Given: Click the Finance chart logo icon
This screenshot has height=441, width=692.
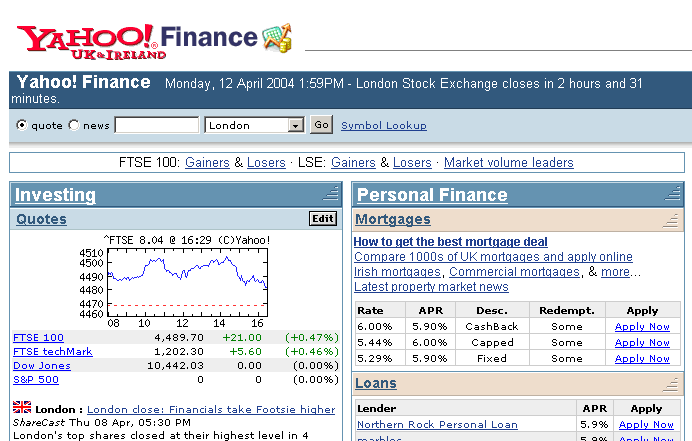Looking at the screenshot, I should pos(277,39).
